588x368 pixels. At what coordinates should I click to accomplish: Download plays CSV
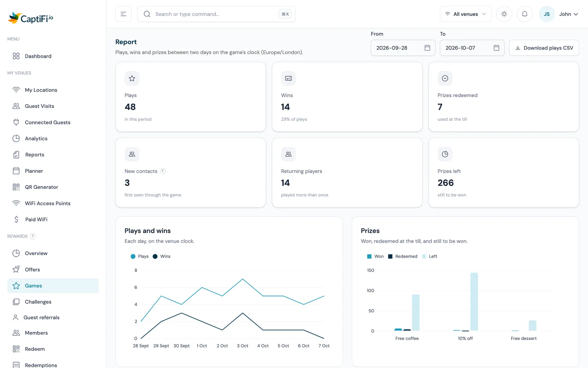(x=544, y=48)
